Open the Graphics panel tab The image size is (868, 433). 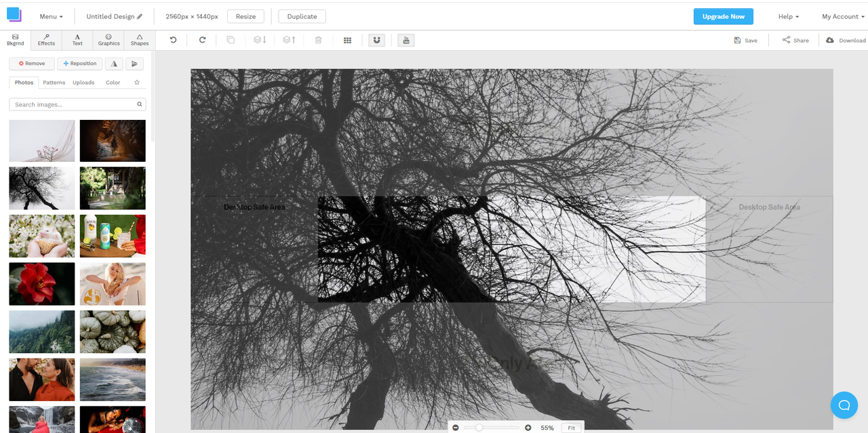(108, 40)
